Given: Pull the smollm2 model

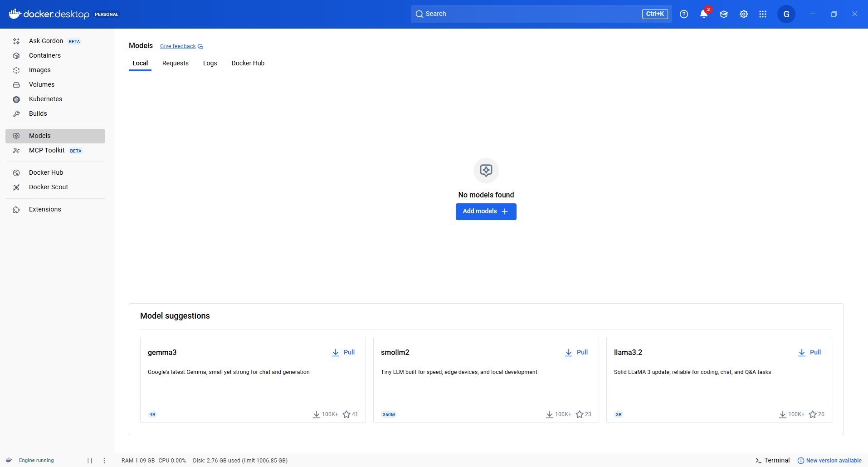Looking at the screenshot, I should 576,353.
